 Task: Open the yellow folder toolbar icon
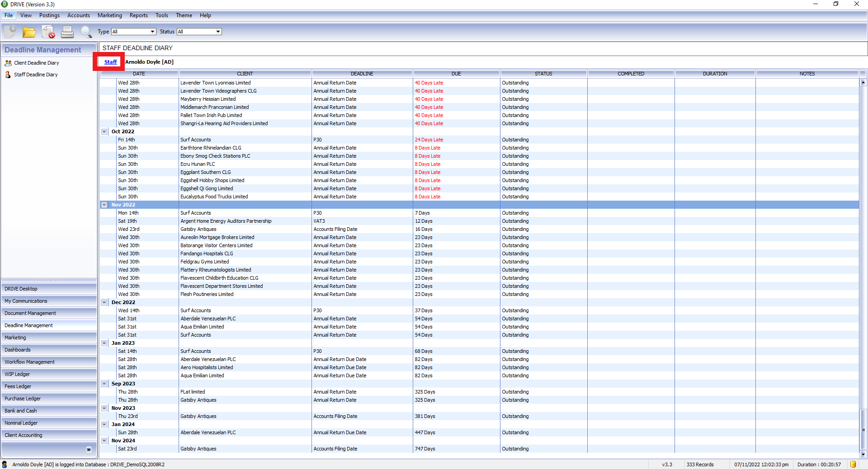coord(29,32)
